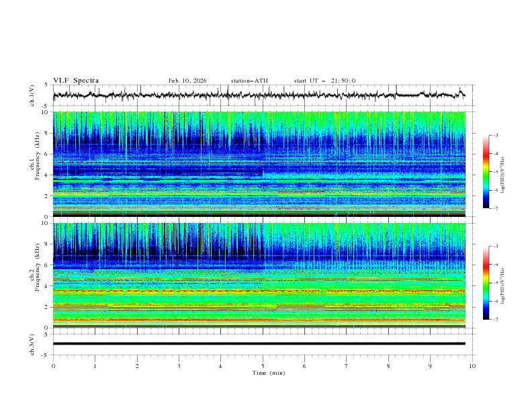Click the time tick label "10"
The height and width of the screenshot is (411, 532).
coord(472,366)
